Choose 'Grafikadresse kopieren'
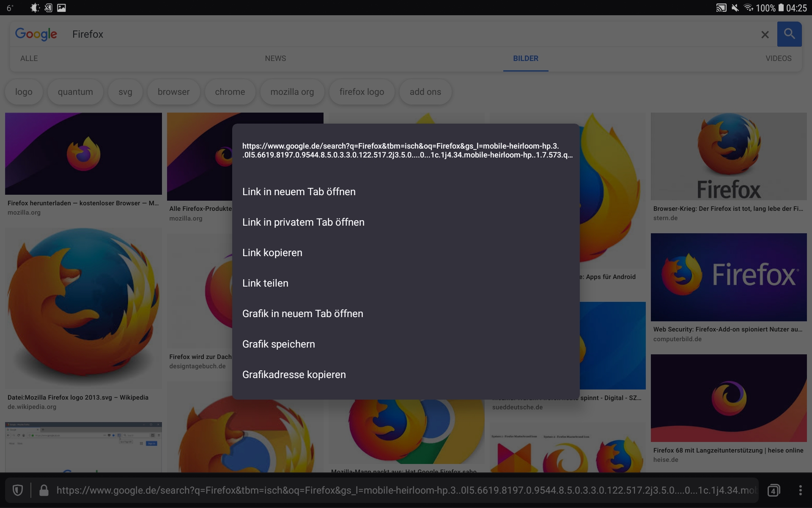The height and width of the screenshot is (508, 812). (294, 375)
